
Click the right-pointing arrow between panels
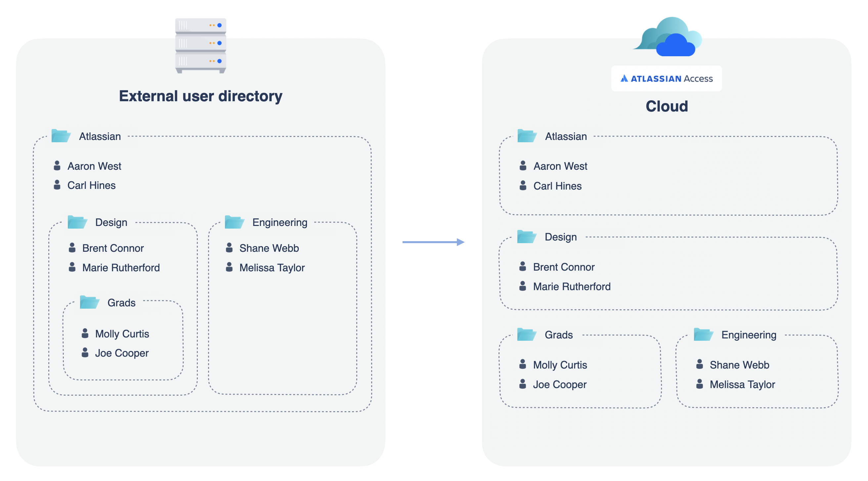(x=433, y=242)
